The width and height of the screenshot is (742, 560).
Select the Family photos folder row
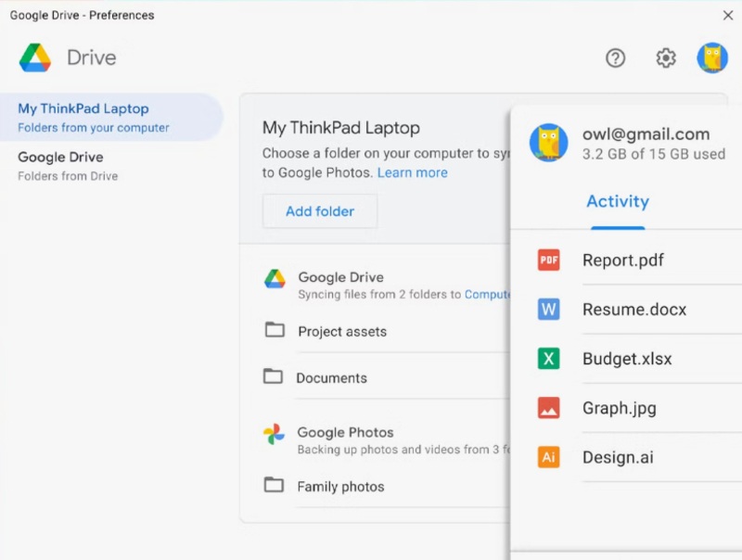tap(340, 487)
